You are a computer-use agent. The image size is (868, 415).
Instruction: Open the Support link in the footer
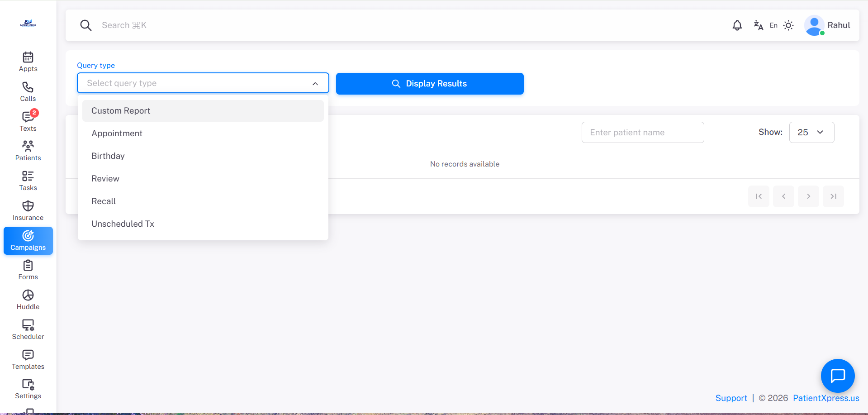coord(731,398)
